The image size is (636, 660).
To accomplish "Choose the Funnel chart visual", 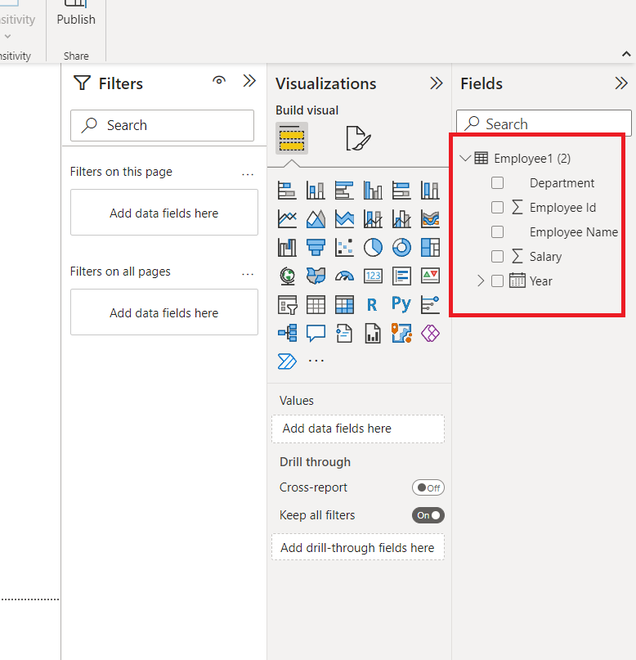I will [x=316, y=248].
